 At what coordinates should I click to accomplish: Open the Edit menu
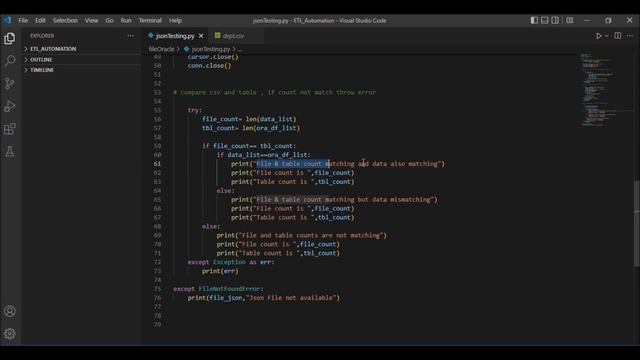click(x=40, y=20)
